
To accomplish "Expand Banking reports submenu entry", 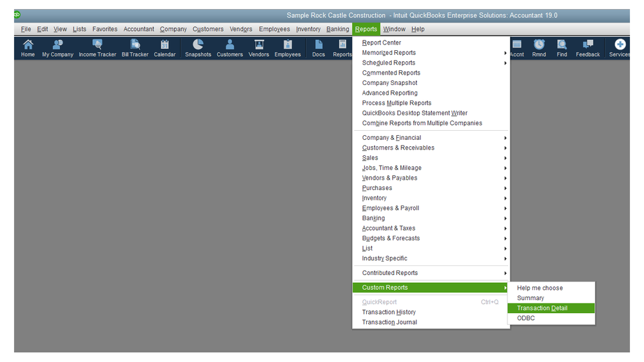I will coord(431,218).
